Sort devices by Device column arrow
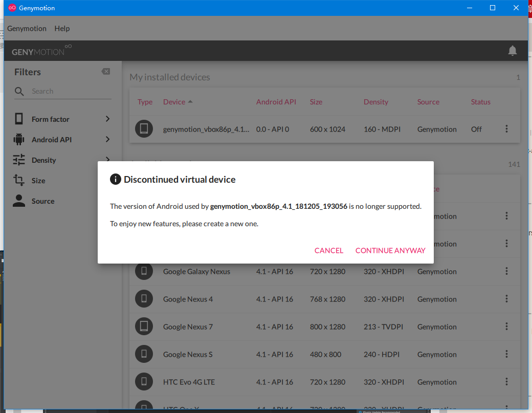 tap(190, 102)
